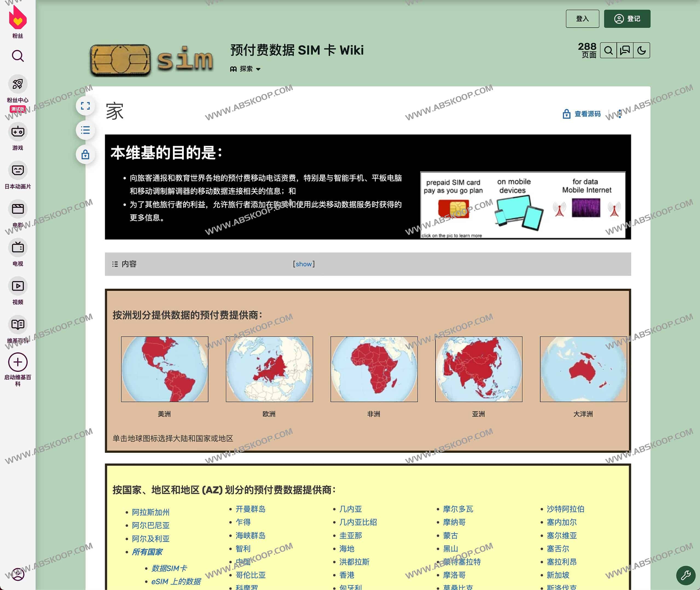Toggle fullscreen reading mode beside the article
Image resolution: width=700 pixels, height=590 pixels.
click(86, 106)
